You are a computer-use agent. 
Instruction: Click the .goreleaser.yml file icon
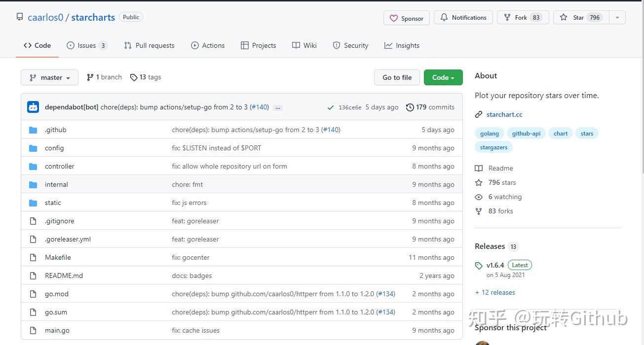point(33,240)
